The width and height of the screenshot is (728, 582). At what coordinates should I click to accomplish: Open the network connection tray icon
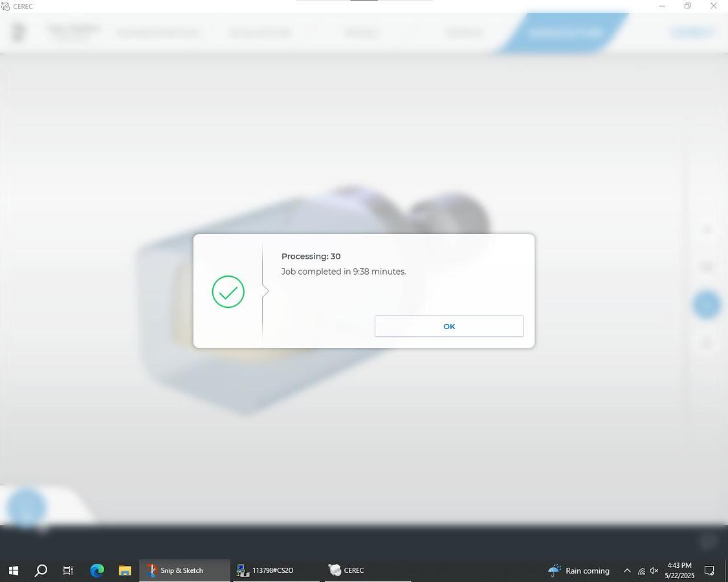coord(641,570)
